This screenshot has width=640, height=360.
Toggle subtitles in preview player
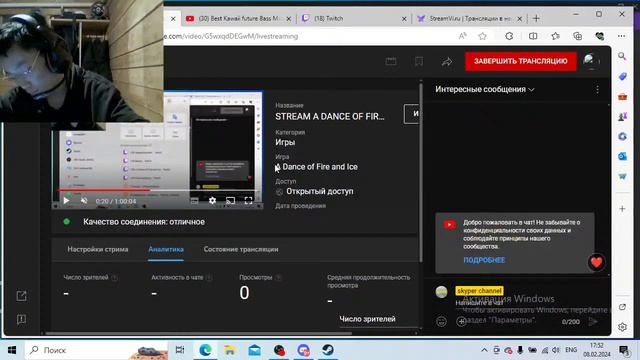click(x=194, y=200)
